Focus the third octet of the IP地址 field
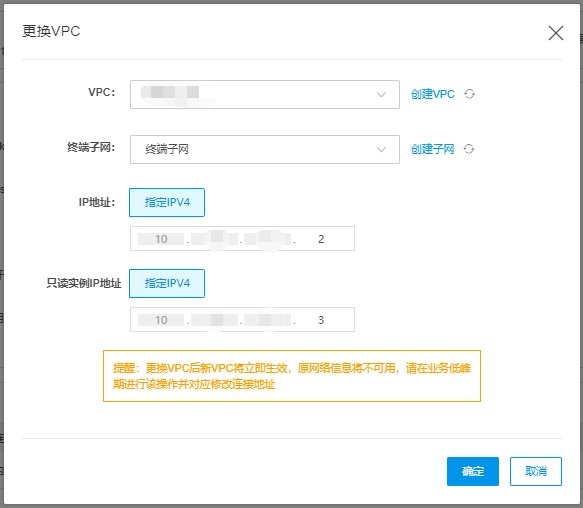 (x=268, y=239)
